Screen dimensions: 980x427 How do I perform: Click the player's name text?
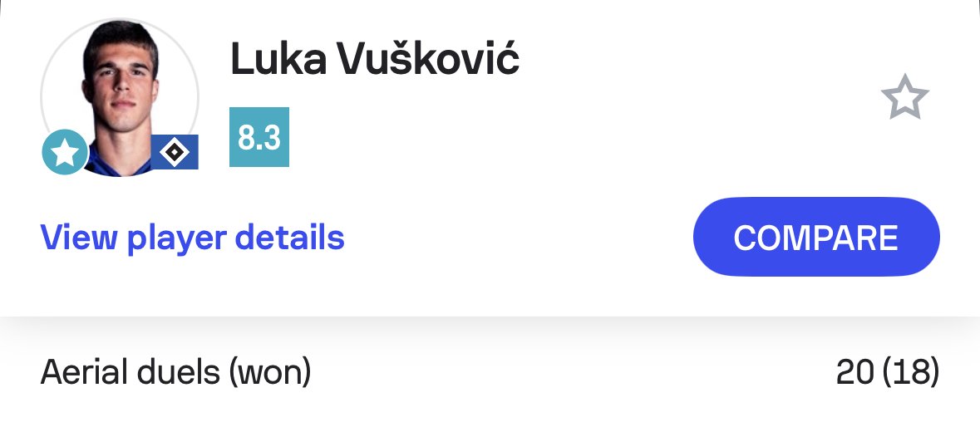tap(374, 61)
